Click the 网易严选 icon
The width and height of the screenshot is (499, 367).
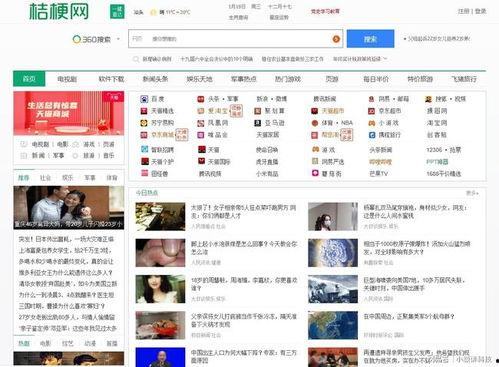click(315, 161)
